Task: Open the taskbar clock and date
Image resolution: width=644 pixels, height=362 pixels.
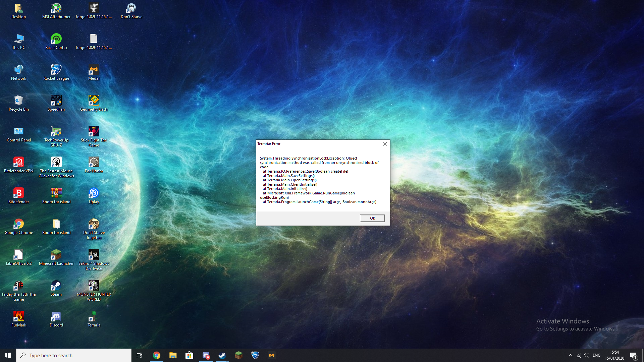Action: tap(614, 355)
